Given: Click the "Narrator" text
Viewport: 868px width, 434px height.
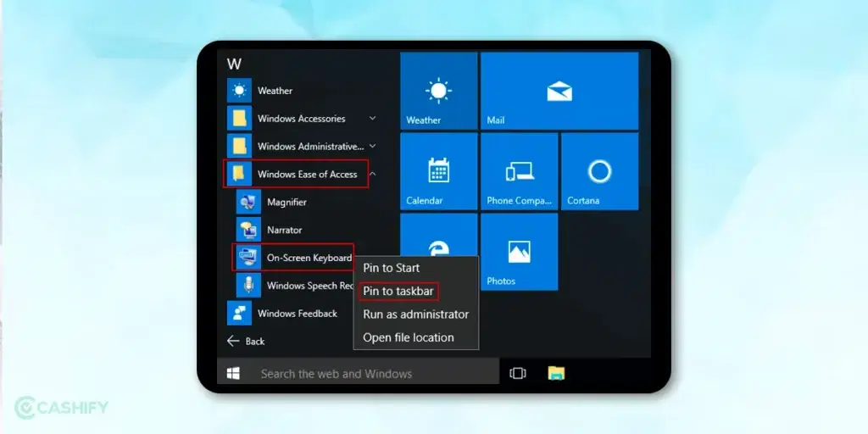Looking at the screenshot, I should pos(285,230).
